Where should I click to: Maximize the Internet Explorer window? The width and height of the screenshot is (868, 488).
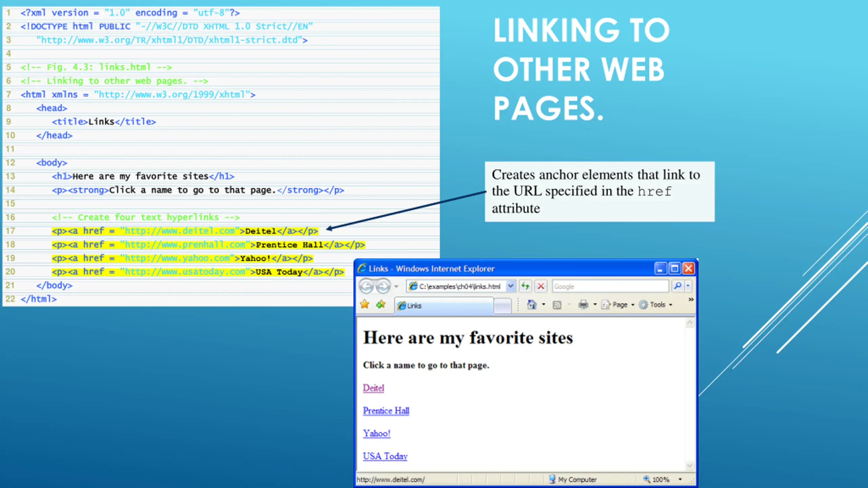pyautogui.click(x=674, y=269)
